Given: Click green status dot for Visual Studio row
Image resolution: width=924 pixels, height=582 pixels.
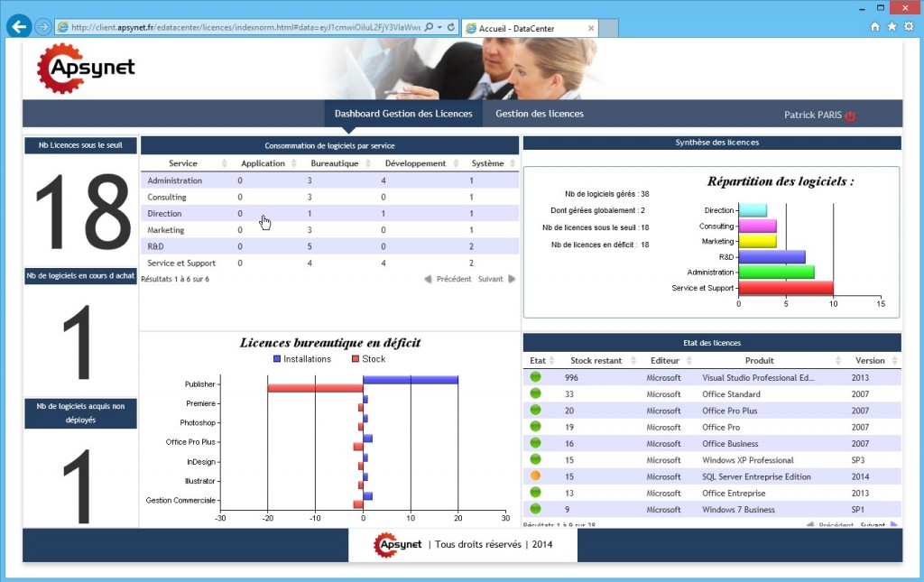Looking at the screenshot, I should [x=535, y=377].
